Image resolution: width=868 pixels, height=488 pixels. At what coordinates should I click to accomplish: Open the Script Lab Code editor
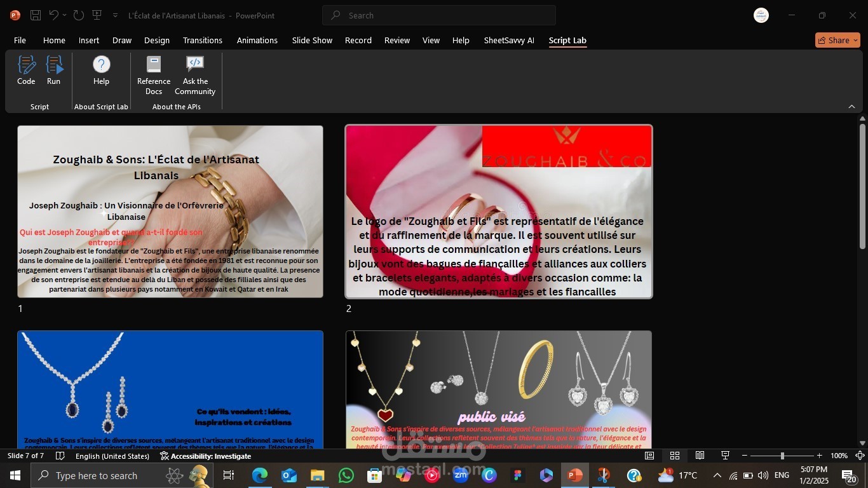click(x=26, y=71)
